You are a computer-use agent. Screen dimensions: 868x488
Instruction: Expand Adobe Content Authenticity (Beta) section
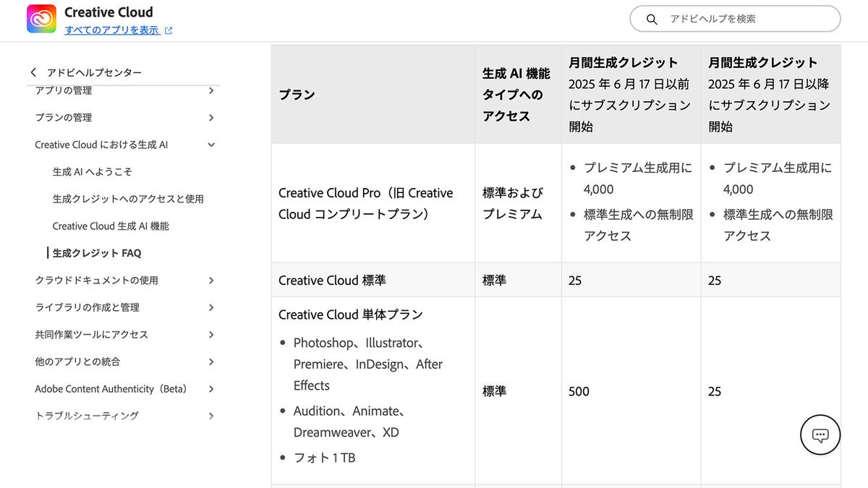[210, 389]
